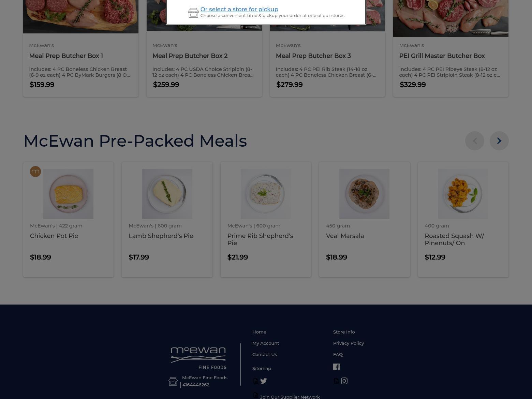Open the FAQ footer link
This screenshot has width=532, height=399.
tap(338, 354)
